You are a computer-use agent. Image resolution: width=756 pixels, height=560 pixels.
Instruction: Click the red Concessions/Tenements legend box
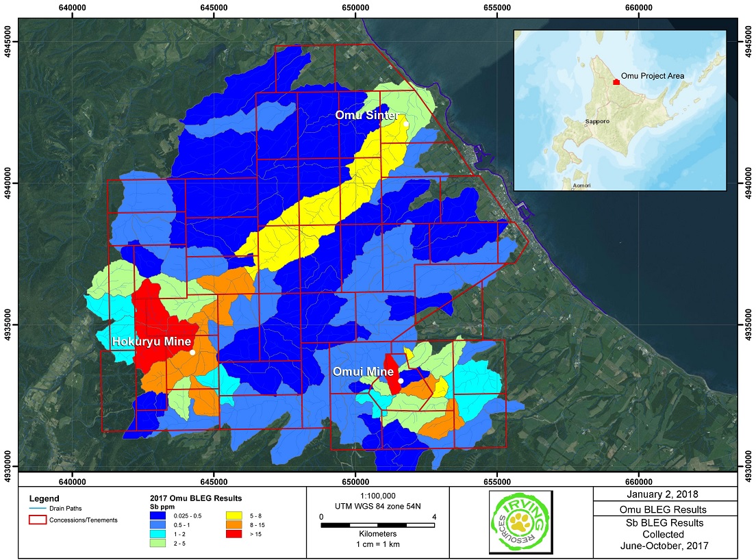click(x=38, y=520)
